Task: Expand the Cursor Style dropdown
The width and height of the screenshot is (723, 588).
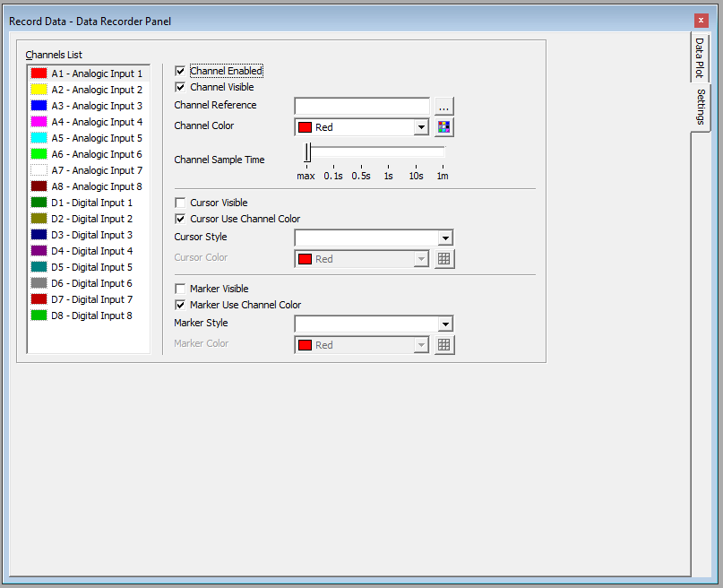Action: click(x=444, y=238)
